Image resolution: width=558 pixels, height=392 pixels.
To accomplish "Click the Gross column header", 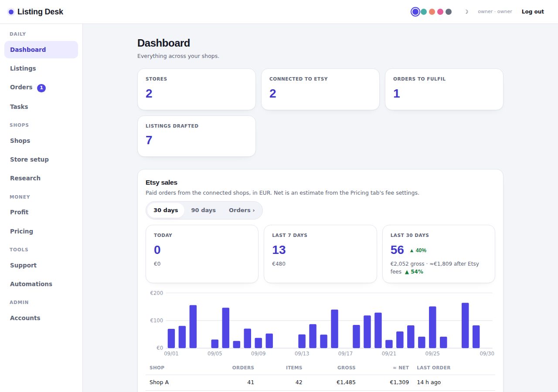I will click(x=346, y=368).
